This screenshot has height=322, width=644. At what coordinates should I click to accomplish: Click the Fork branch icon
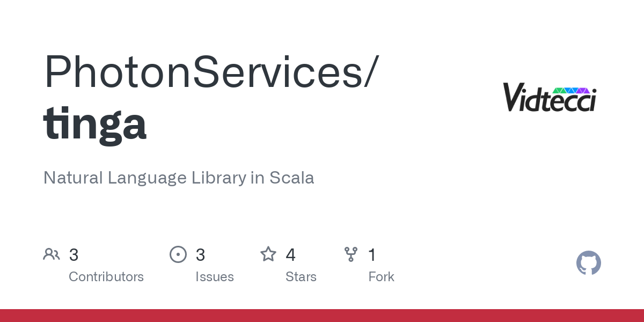pos(351,254)
